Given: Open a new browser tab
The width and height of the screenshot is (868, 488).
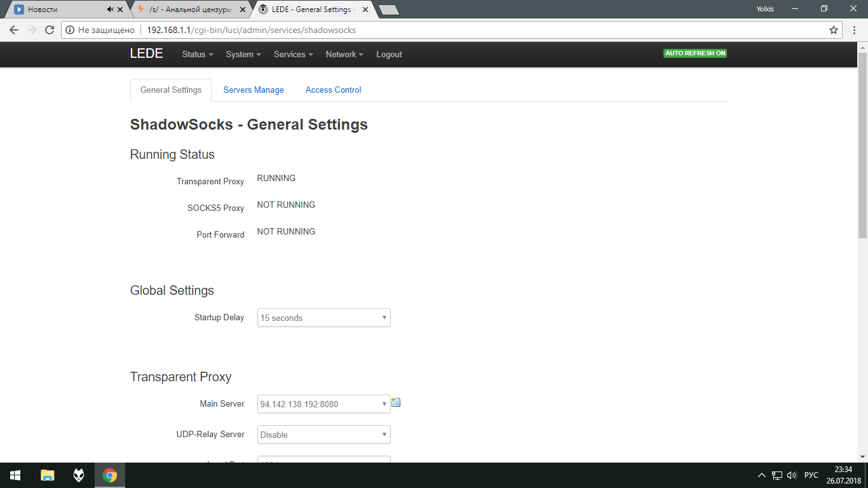Looking at the screenshot, I should (x=389, y=10).
